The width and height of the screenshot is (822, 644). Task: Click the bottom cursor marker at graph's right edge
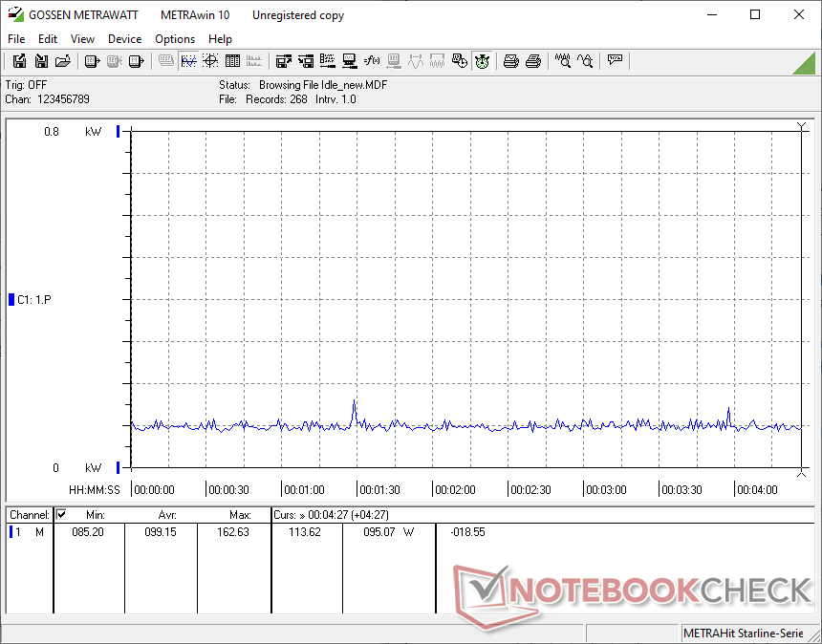[802, 472]
